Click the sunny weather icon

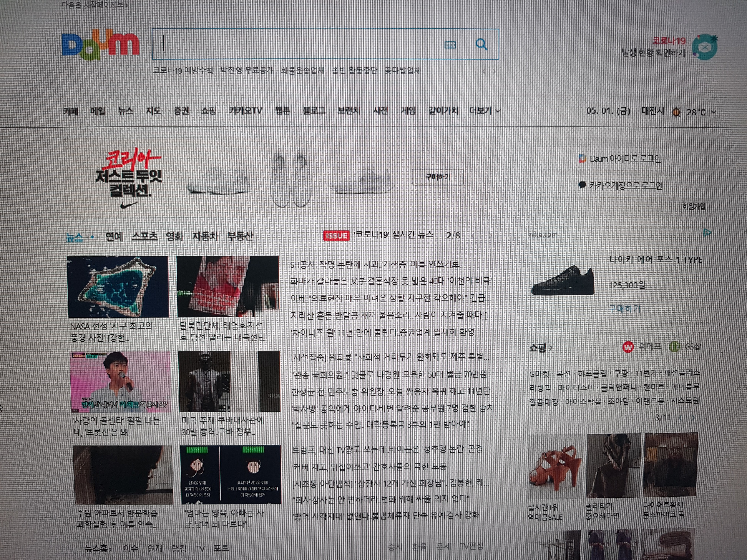pos(676,112)
